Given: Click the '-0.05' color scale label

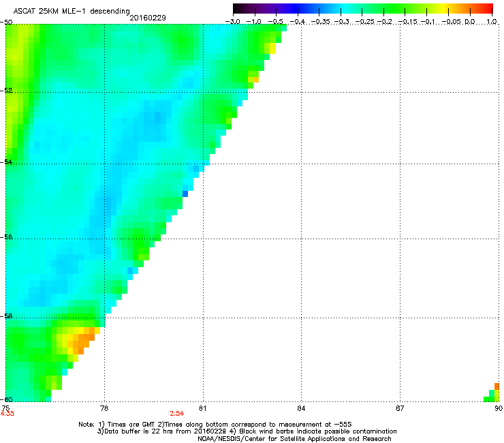Looking at the screenshot, I should (x=451, y=22).
